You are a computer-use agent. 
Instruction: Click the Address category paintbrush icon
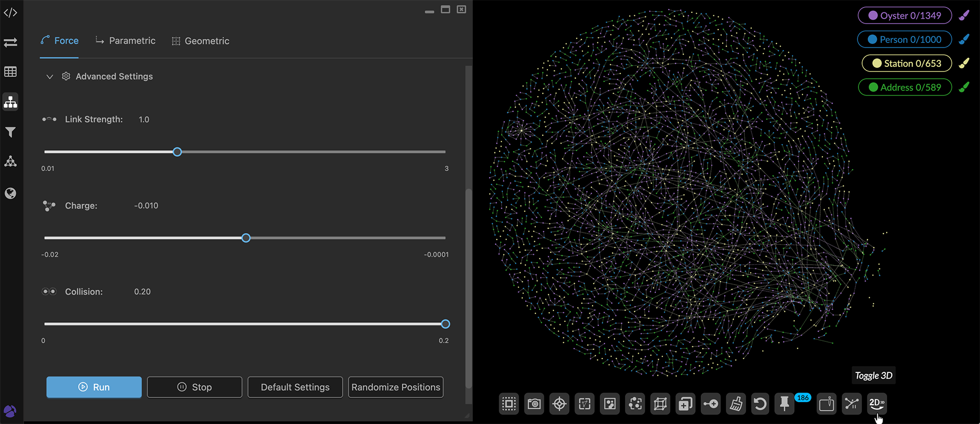click(964, 87)
